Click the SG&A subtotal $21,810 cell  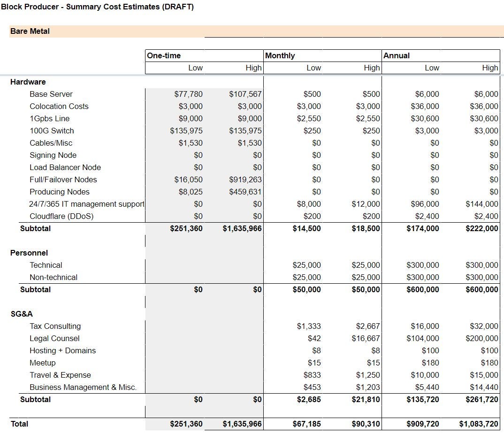coord(366,400)
